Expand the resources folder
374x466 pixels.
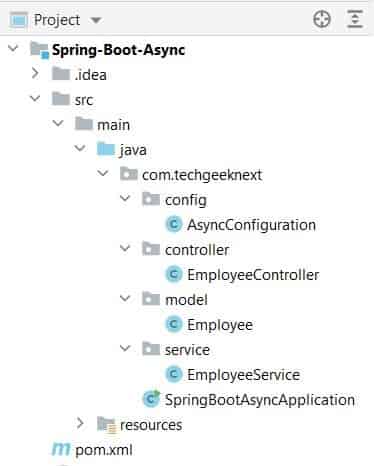point(80,424)
